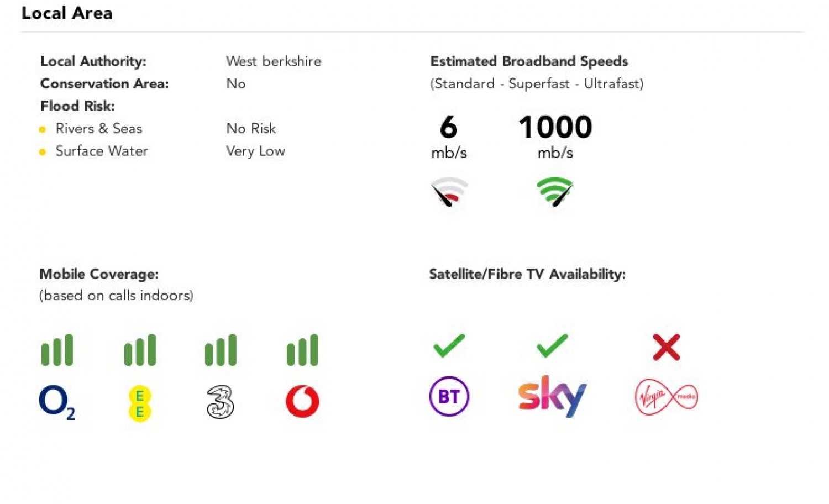The image size is (829, 504).
Task: Click the Rivers & Seas flood risk item
Action: point(99,129)
